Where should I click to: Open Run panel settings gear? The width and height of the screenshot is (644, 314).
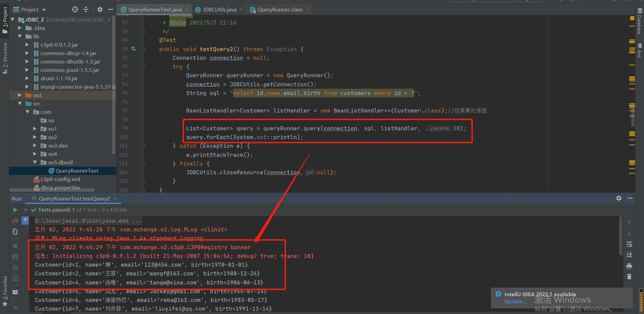point(619,198)
